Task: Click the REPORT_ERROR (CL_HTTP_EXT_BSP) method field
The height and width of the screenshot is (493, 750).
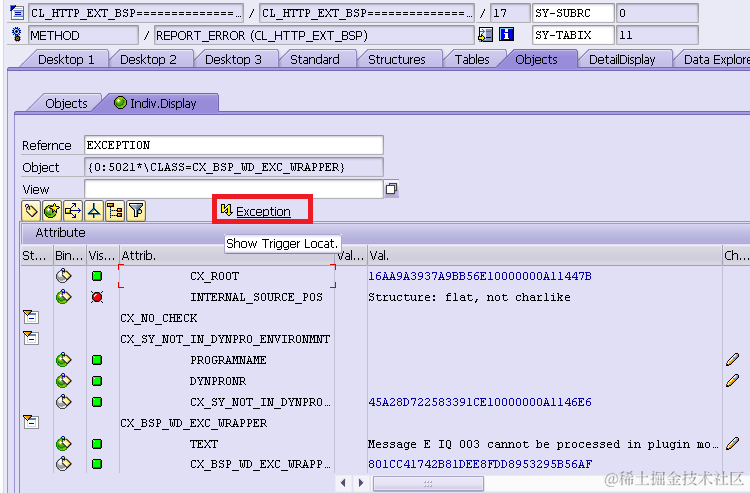Action: pos(314,35)
